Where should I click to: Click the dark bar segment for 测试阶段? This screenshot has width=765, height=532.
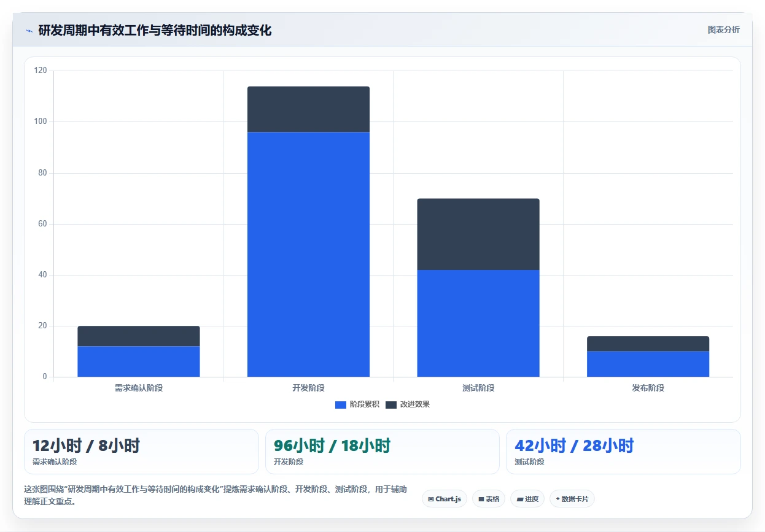[478, 234]
